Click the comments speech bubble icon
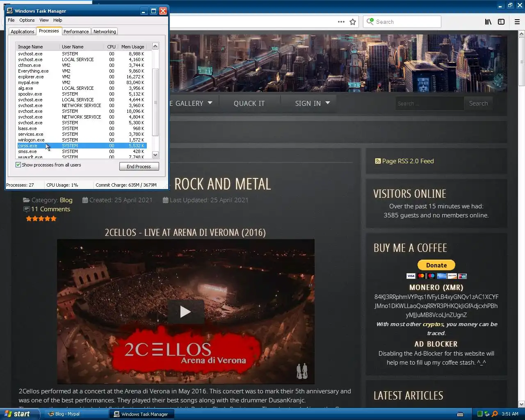525x420 pixels. [26, 209]
